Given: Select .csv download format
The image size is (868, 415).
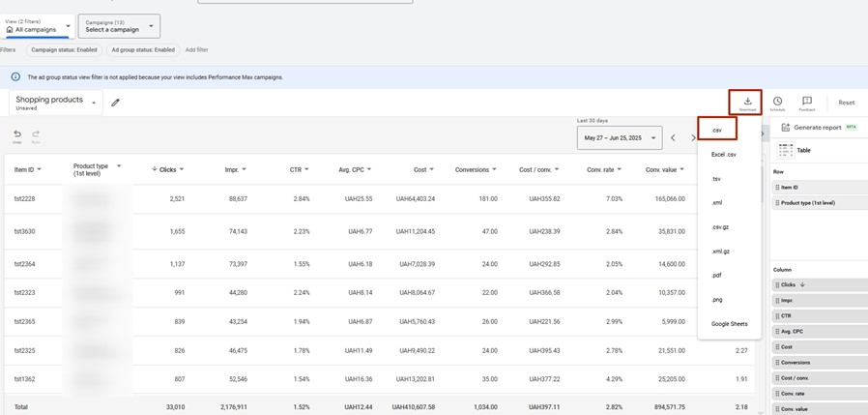Looking at the screenshot, I should (716, 130).
